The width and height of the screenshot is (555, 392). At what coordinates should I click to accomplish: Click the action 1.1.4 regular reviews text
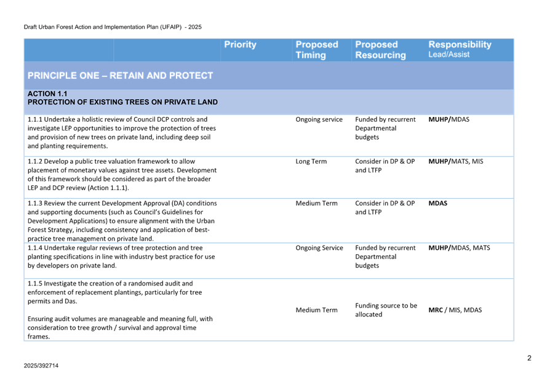coord(121,257)
